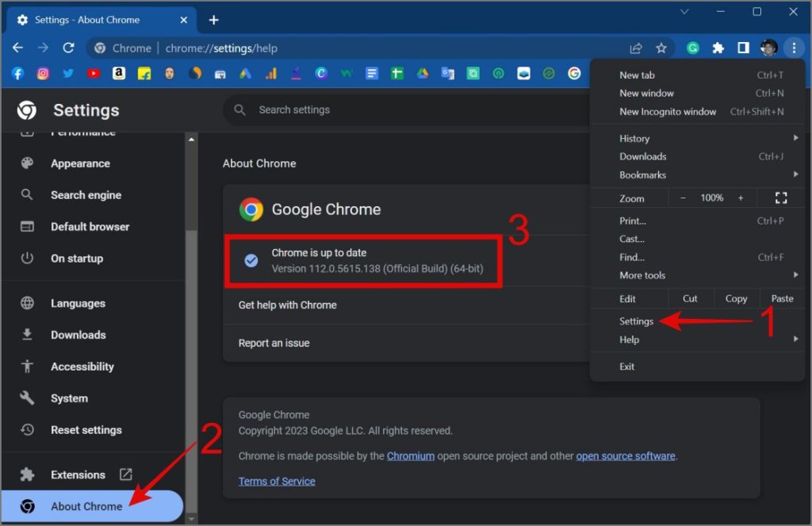
Task: Click the share this page icon
Action: click(x=635, y=48)
